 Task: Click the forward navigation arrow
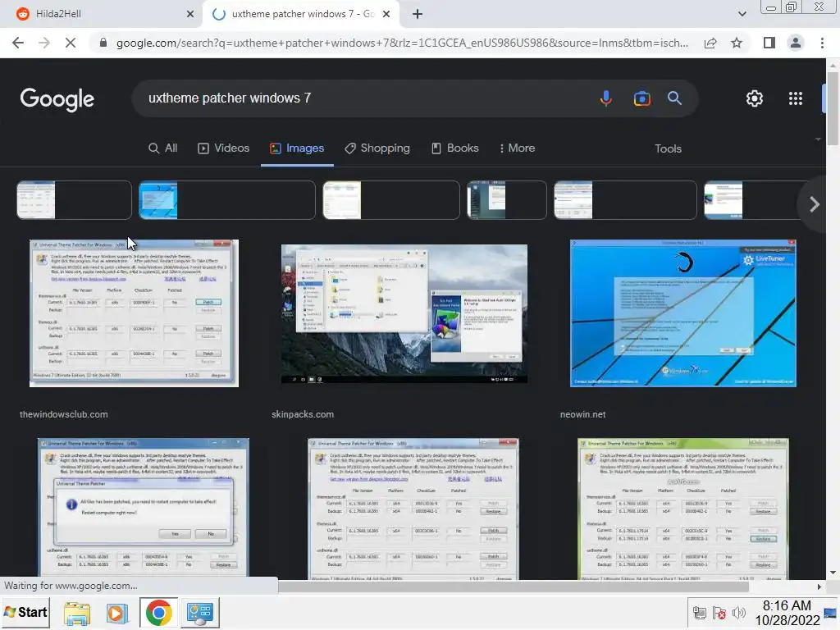click(44, 43)
